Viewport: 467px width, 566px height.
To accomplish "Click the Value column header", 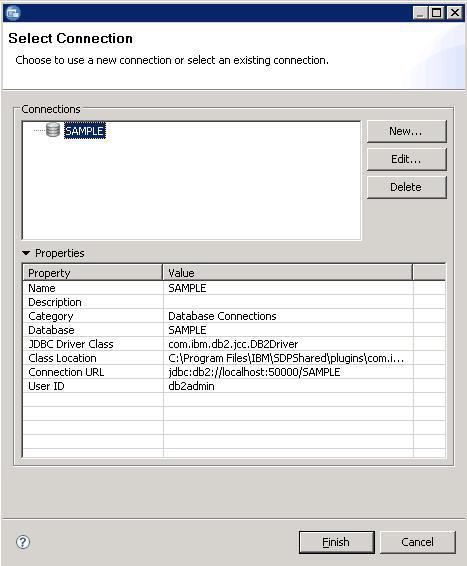I will pyautogui.click(x=287, y=273).
